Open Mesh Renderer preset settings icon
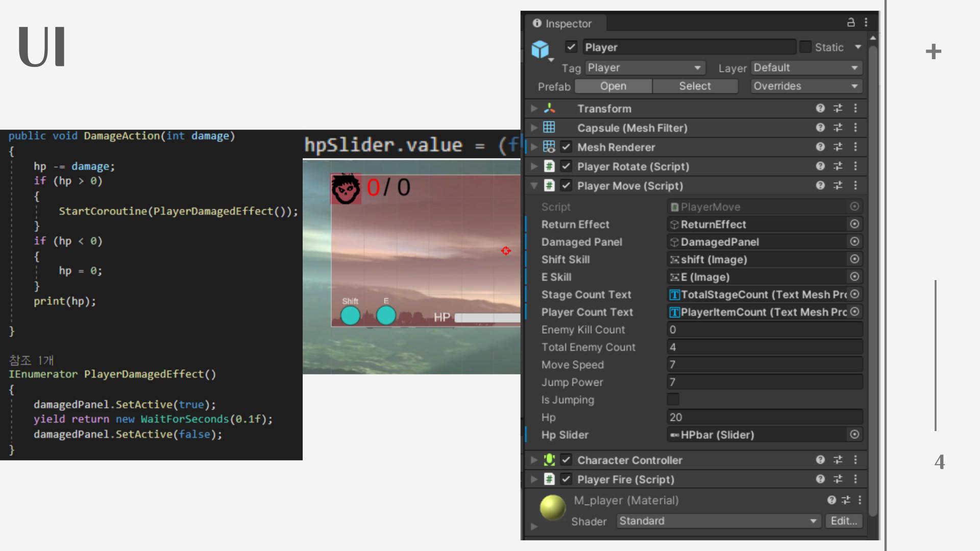The image size is (980, 551). (x=838, y=147)
